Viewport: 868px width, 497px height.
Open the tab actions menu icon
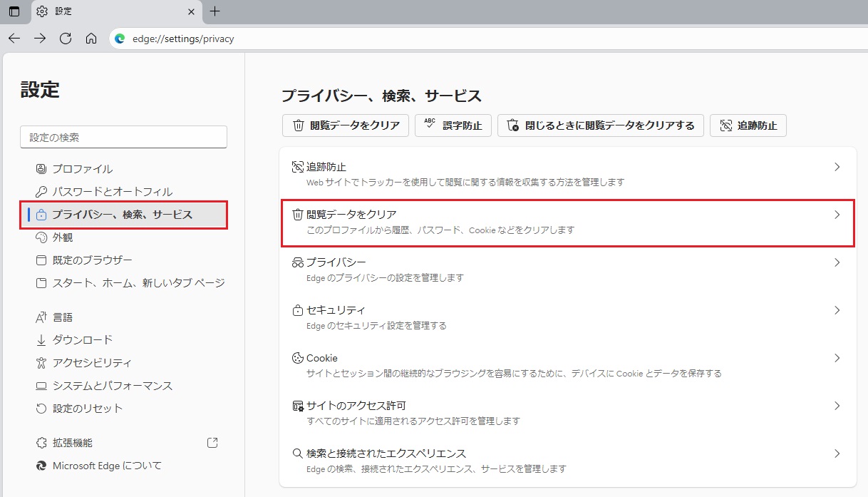pyautogui.click(x=14, y=11)
